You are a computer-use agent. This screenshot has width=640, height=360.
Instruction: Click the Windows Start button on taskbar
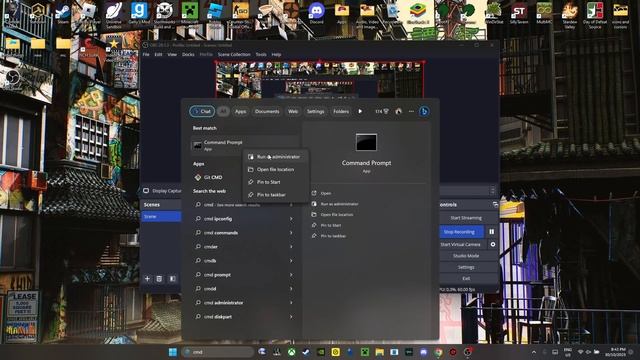click(x=173, y=352)
